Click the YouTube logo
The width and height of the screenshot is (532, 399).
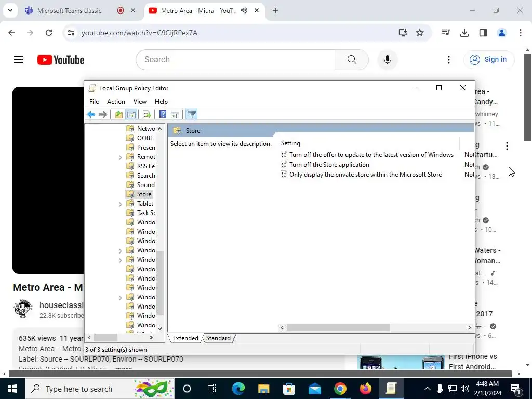61,60
